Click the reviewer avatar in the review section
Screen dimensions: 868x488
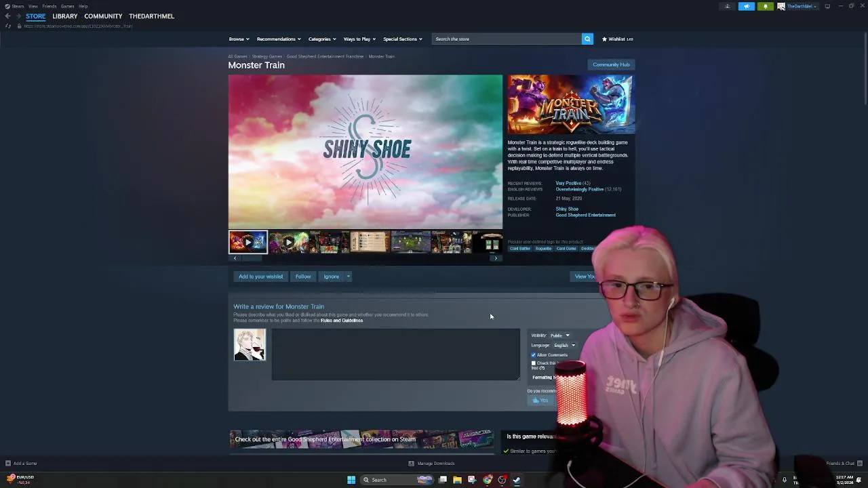click(250, 344)
